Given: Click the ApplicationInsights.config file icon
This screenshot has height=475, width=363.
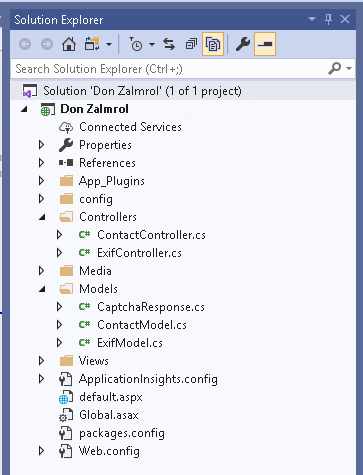Looking at the screenshot, I should (x=66, y=379).
